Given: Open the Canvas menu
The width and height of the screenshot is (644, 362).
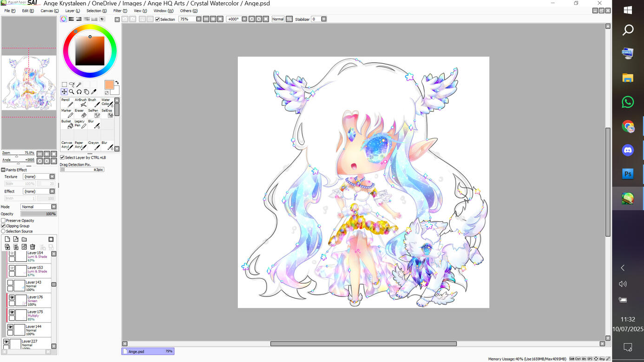Looking at the screenshot, I should point(49,11).
